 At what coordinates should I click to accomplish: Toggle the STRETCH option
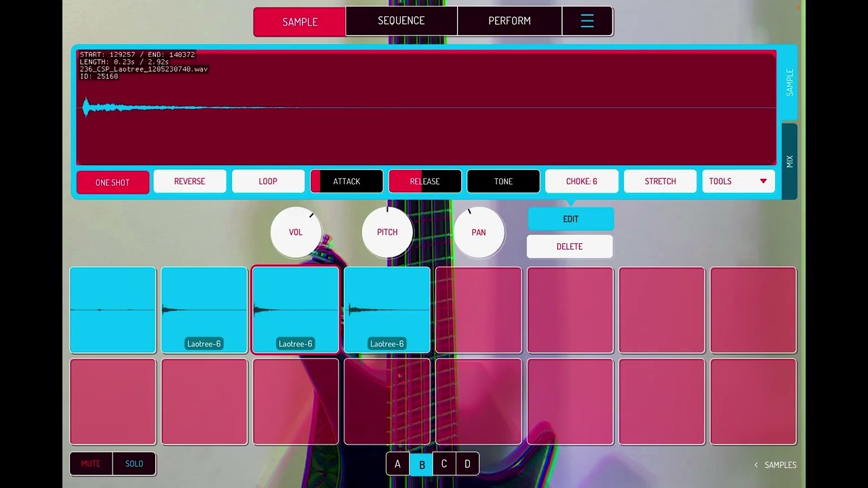click(x=660, y=181)
